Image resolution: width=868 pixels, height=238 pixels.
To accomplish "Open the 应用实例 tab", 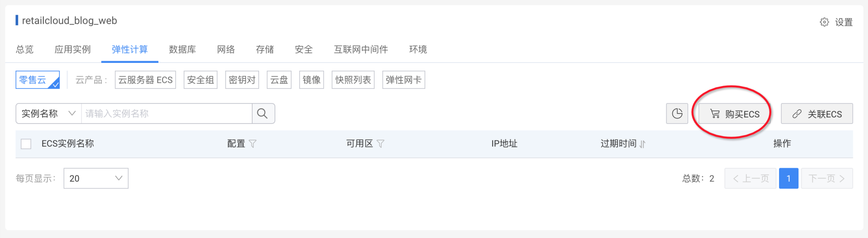I will pos(72,49).
